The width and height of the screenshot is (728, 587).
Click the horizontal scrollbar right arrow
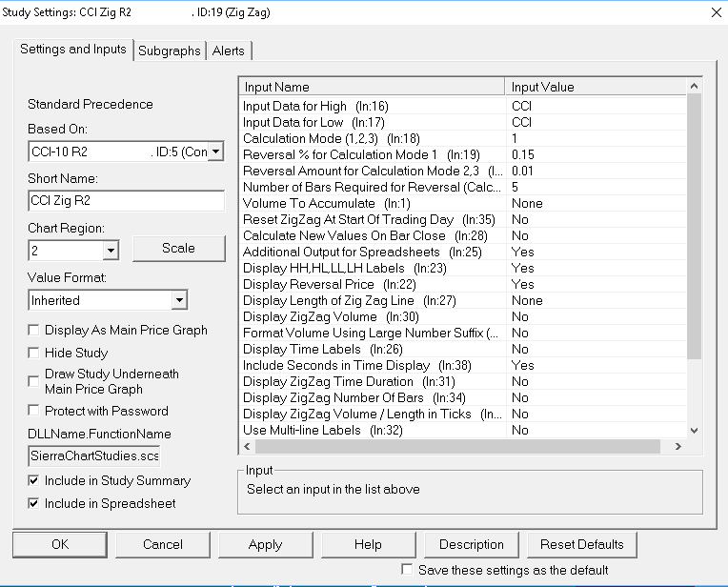(x=677, y=446)
